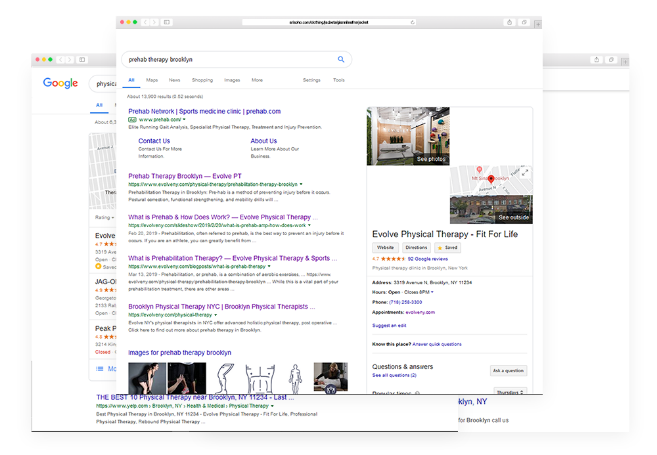Click the address bar of the front Safari window

[329, 22]
